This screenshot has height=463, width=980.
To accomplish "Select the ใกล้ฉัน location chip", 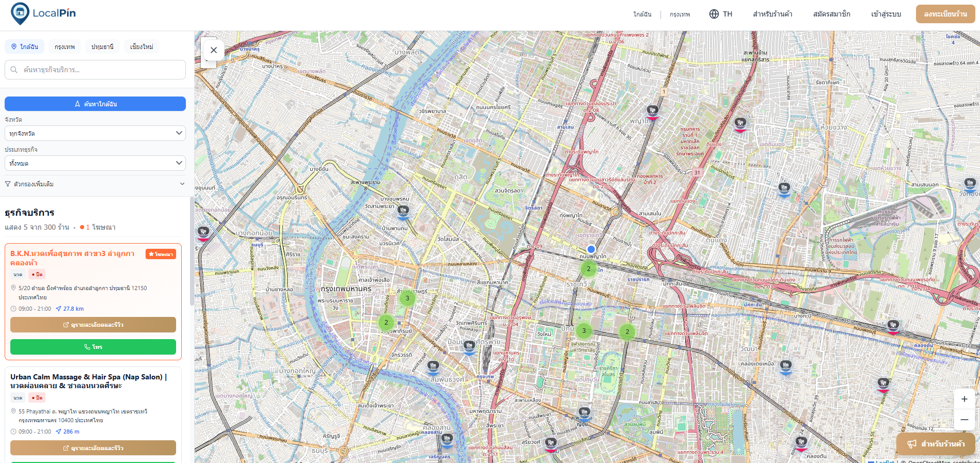I will [x=25, y=46].
